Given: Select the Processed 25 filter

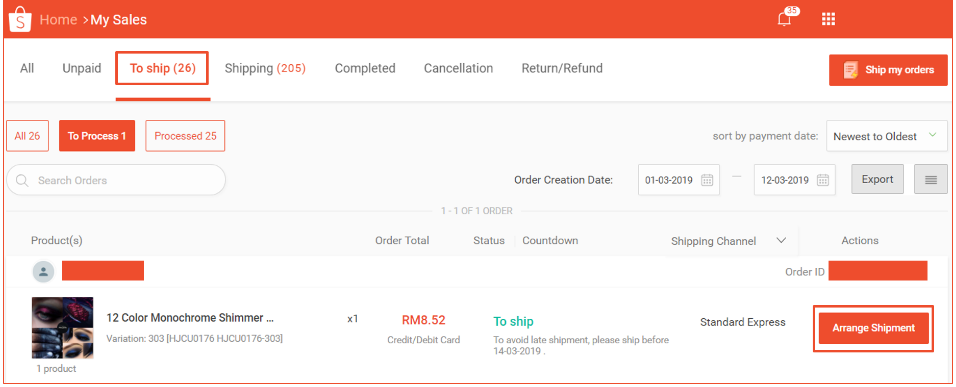Looking at the screenshot, I should (185, 136).
